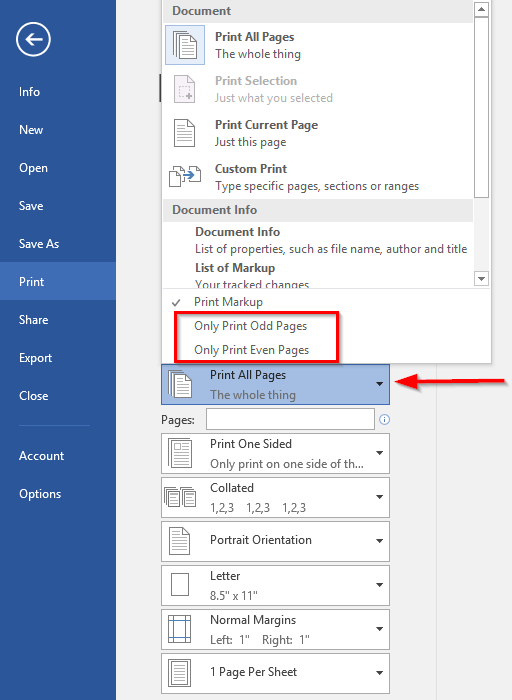
Task: Click the Portrait Orientation page icon
Action: pyautogui.click(x=179, y=541)
